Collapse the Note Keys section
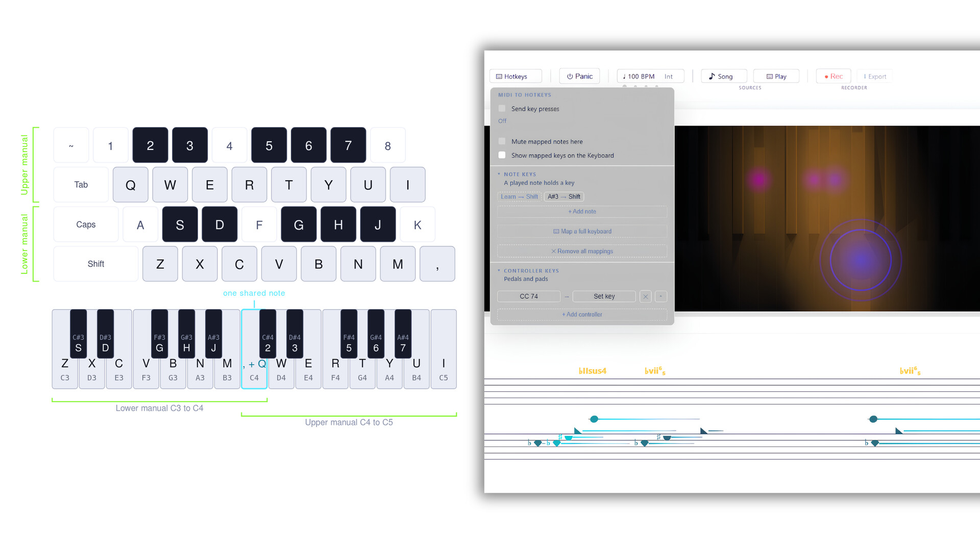The width and height of the screenshot is (980, 551). (517, 174)
